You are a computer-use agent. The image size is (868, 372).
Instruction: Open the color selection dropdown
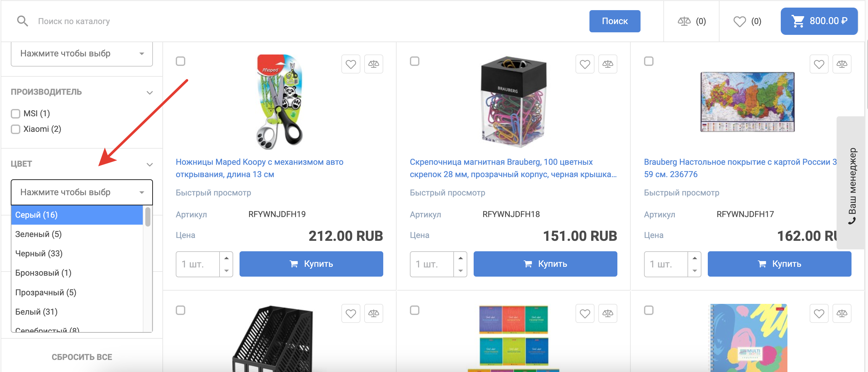click(x=82, y=192)
